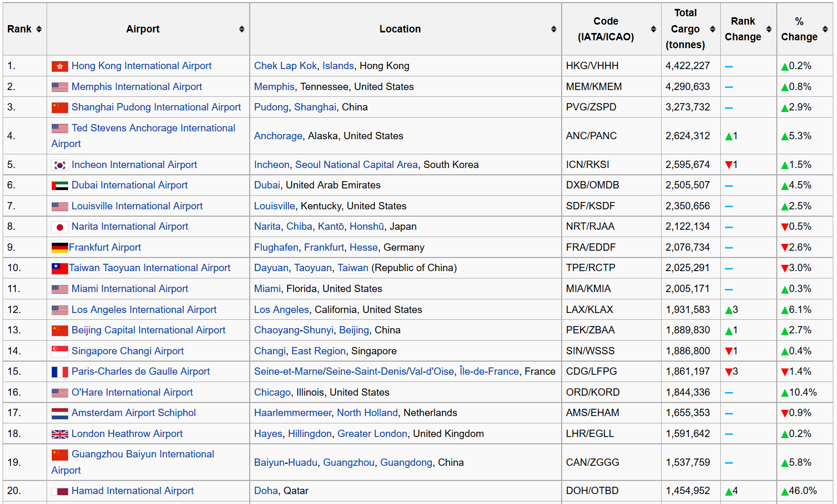The image size is (837, 504).
Task: Follow the Île-de-France location link
Action: (489, 372)
